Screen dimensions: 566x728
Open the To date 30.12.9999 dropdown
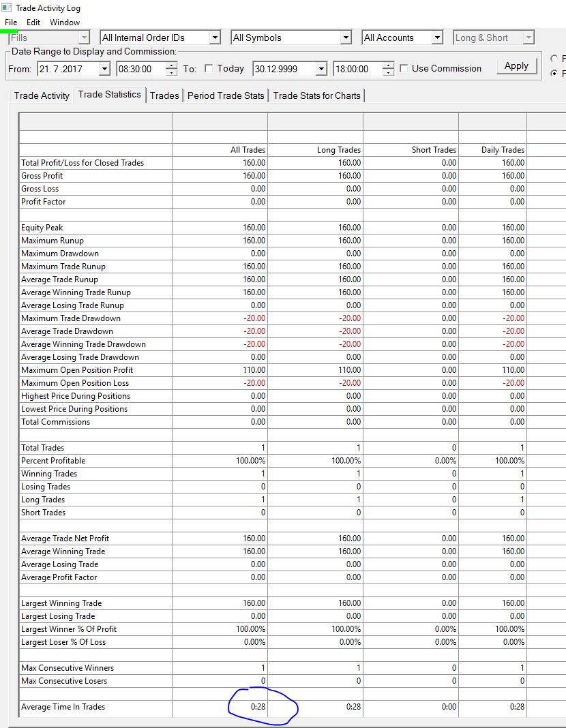click(x=321, y=69)
